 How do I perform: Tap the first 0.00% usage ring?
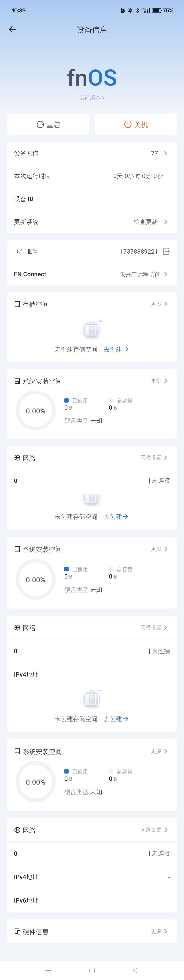pos(35,411)
